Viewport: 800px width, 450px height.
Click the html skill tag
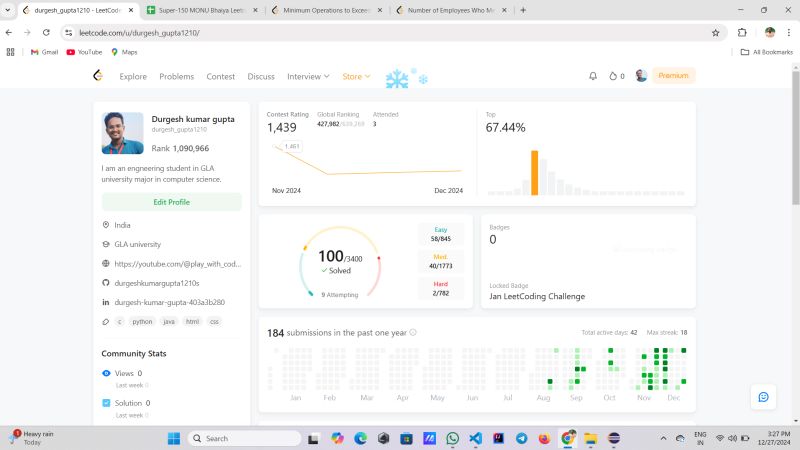pyautogui.click(x=192, y=321)
